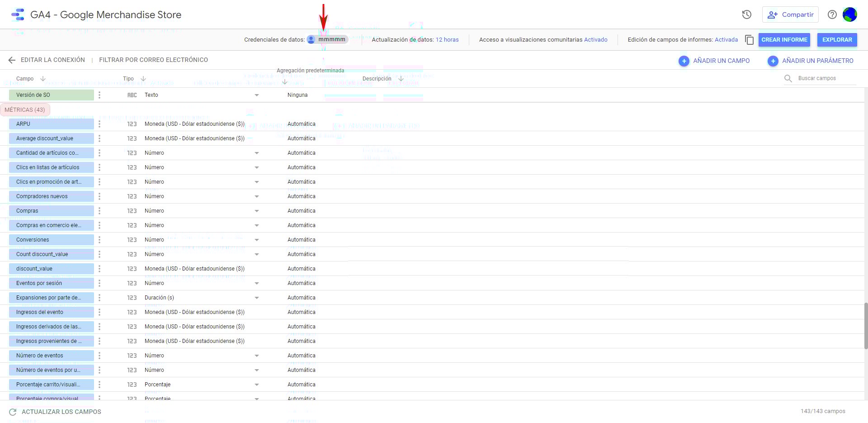Click the Activado community visualizations link
The height and width of the screenshot is (423, 868).
tap(596, 40)
